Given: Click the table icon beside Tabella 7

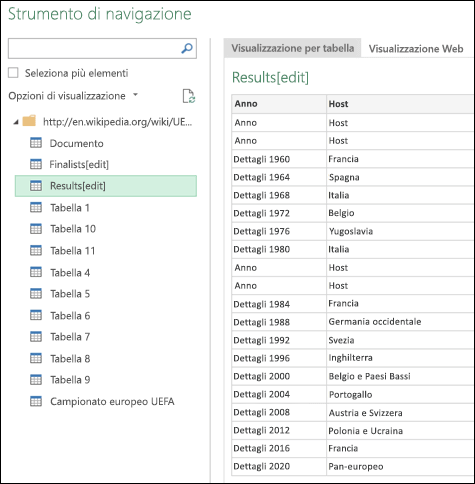Looking at the screenshot, I should coord(36,337).
